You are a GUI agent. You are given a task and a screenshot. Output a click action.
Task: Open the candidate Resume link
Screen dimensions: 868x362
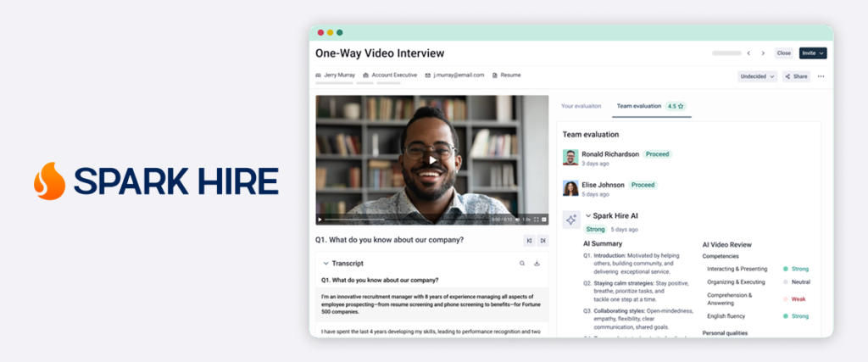pos(507,75)
